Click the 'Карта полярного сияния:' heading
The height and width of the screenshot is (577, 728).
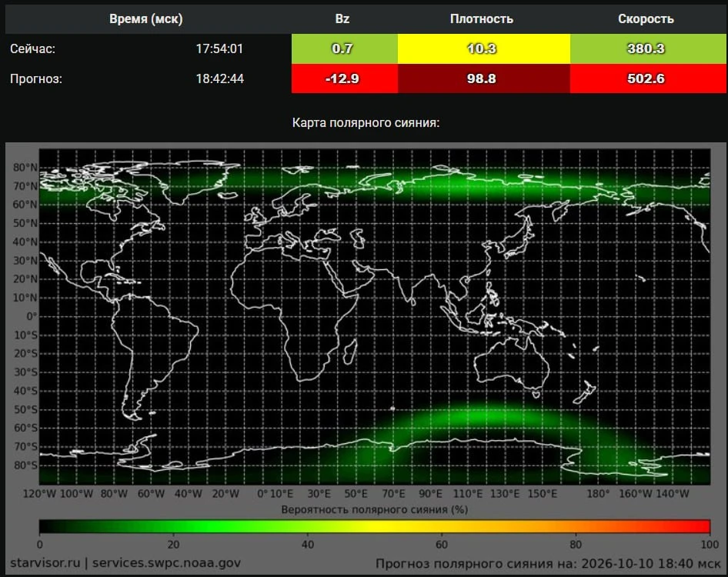366,123
